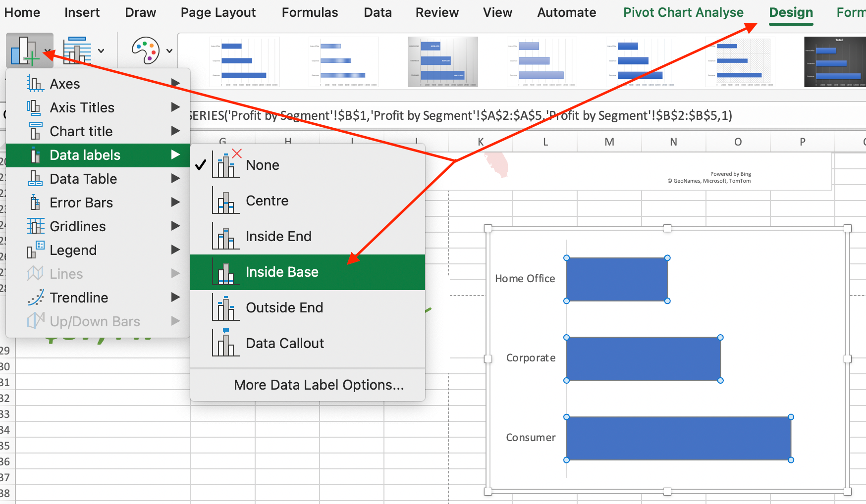The width and height of the screenshot is (866, 504).
Task: Open the Quick Layout dropdown
Action: coord(83,50)
